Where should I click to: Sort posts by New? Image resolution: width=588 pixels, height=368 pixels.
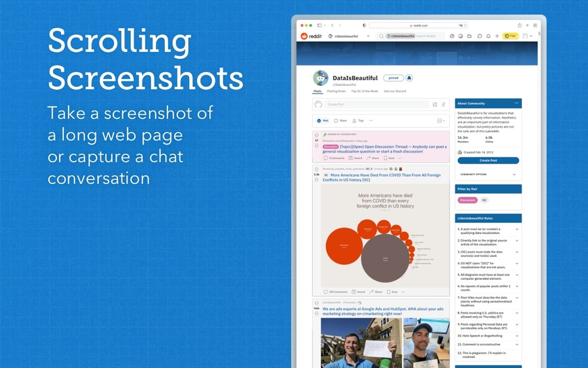(x=340, y=121)
